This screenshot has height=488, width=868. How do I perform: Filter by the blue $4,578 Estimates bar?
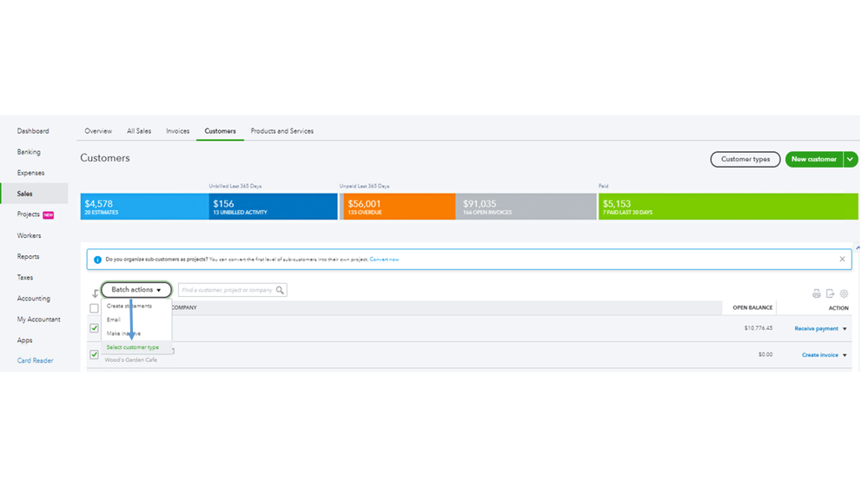(144, 207)
